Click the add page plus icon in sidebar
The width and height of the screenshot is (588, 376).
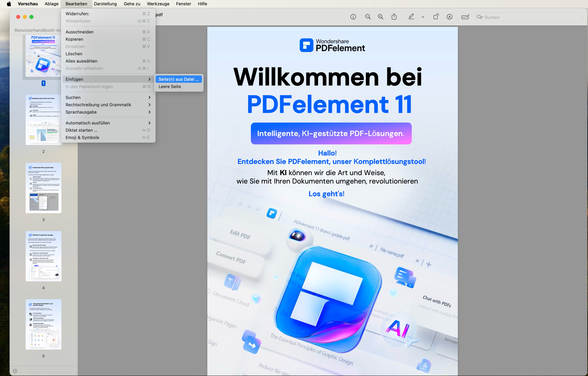coord(15,371)
